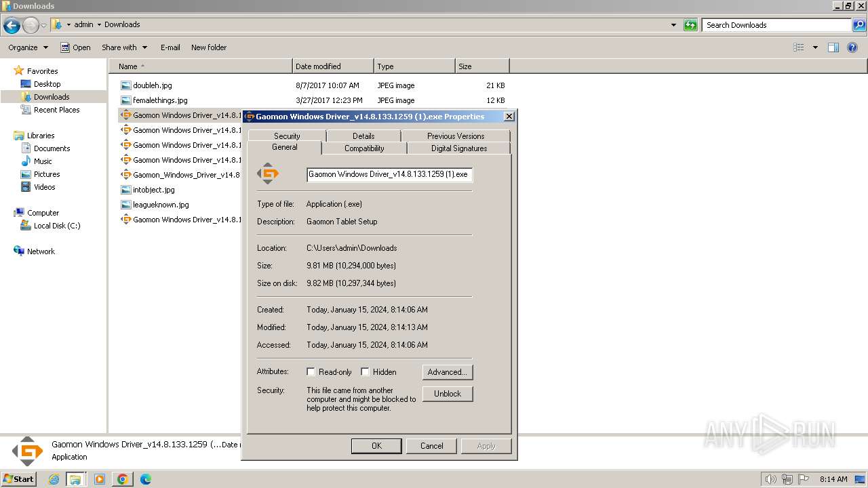
Task: Click the Unblock security button
Action: (x=448, y=394)
